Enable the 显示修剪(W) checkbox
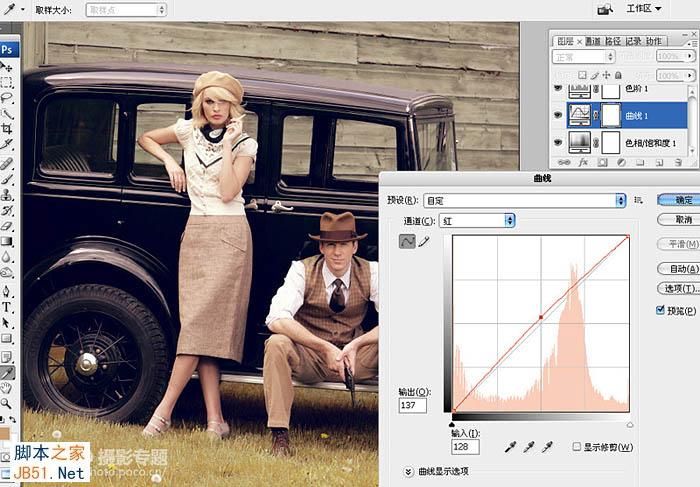Screen dimensions: 700x487 (x=577, y=446)
